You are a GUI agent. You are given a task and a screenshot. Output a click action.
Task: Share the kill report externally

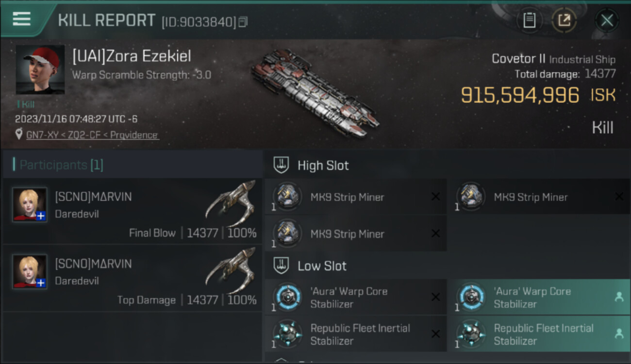click(x=564, y=20)
